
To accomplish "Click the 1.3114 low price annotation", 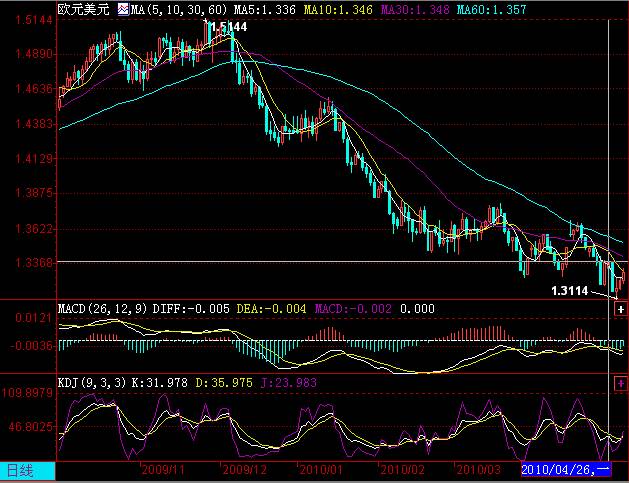I will coord(570,291).
